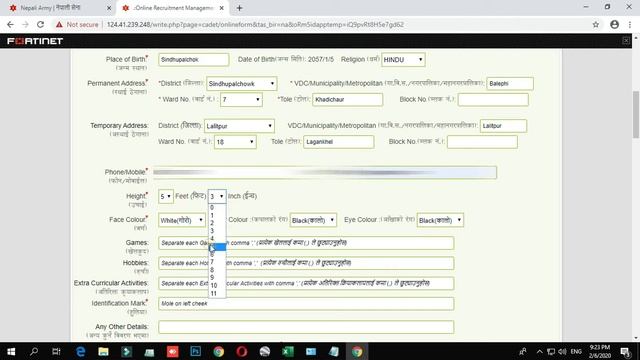Open Permanent Address District dropdown
Image resolution: width=640 pixels, height=360 pixels.
click(x=242, y=84)
